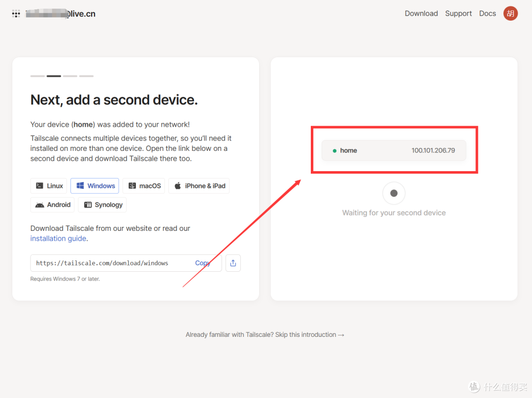Select the Linux platform option
The image size is (532, 398).
pyautogui.click(x=49, y=186)
